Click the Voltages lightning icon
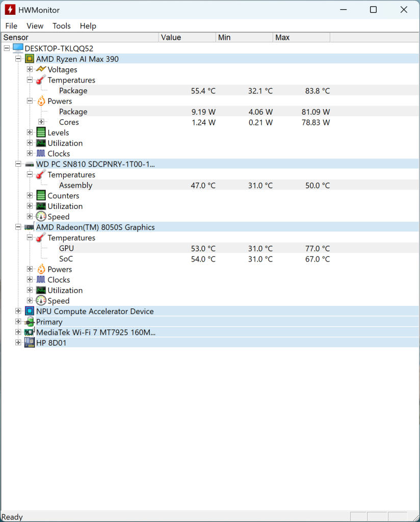 pos(41,69)
